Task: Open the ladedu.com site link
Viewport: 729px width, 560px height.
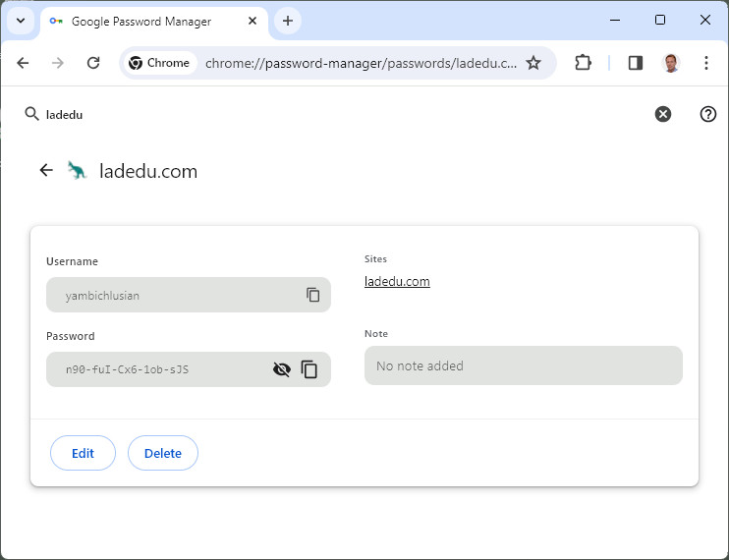Action: tap(397, 282)
